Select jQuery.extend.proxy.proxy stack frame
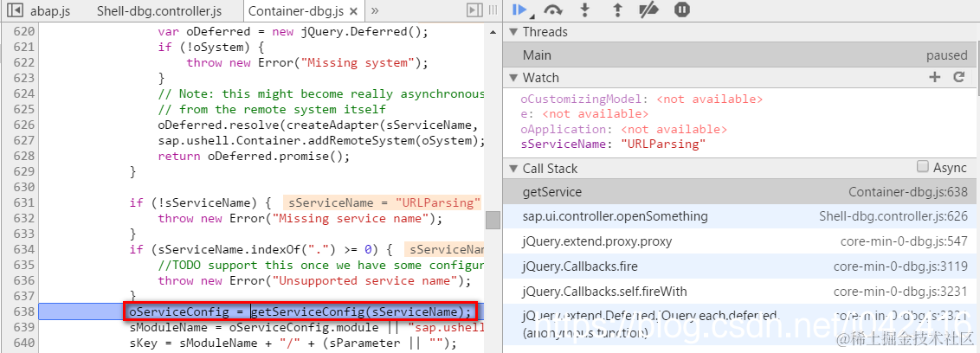Viewport: 980px width, 353px height. click(741, 241)
